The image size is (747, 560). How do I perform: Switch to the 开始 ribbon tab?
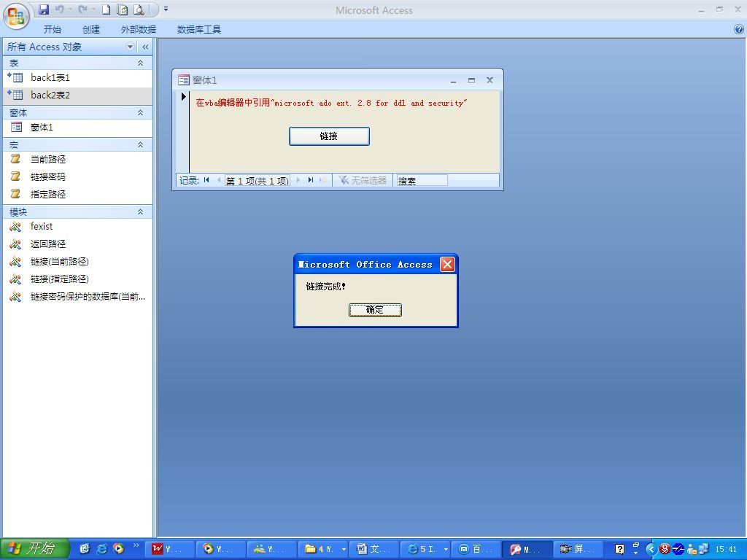pyautogui.click(x=53, y=29)
